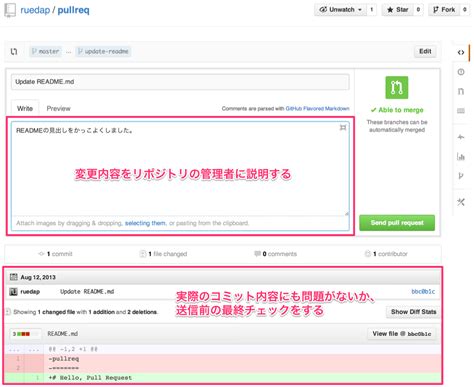Click Send pull request button

397,223
